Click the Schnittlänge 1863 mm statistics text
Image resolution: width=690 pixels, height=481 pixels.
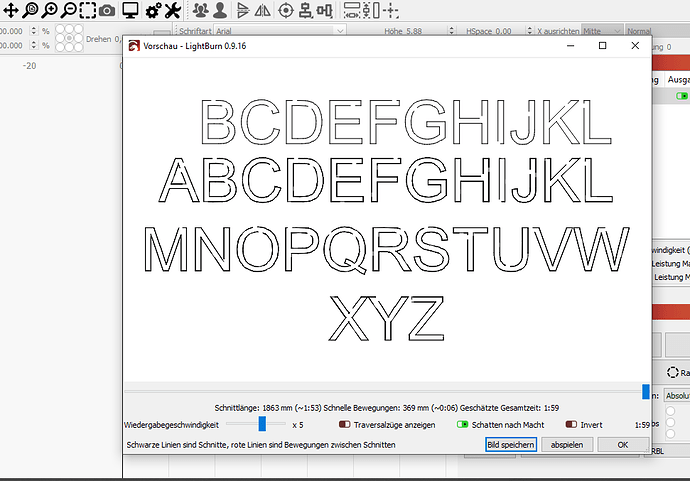point(386,408)
